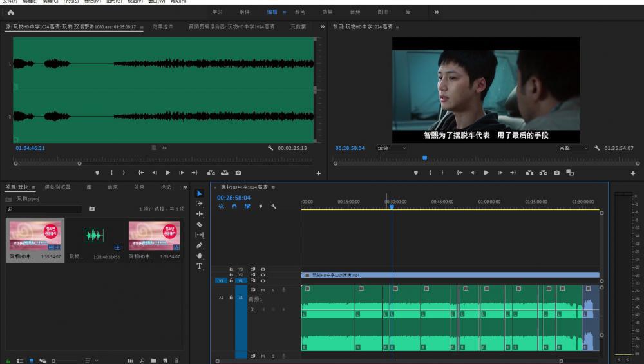Open 项目: 玩物 panel menu
The width and height of the screenshot is (644, 364).
33,187
